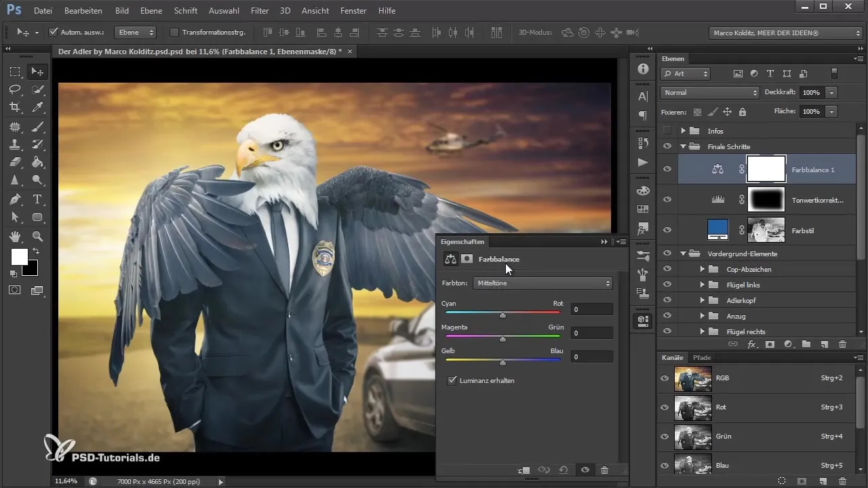Expand the Infos layer group
868x488 pixels.
(x=684, y=131)
